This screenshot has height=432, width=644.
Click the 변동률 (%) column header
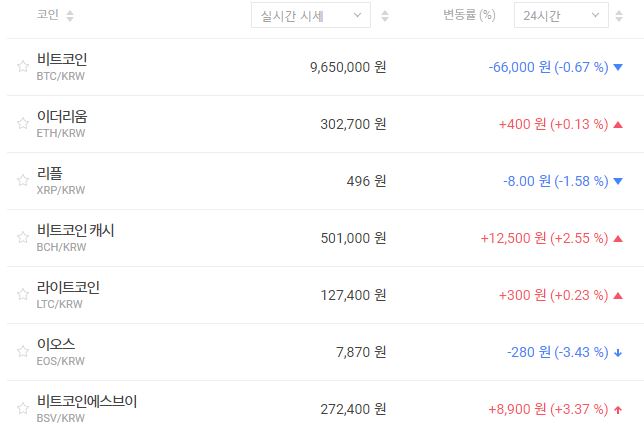[469, 16]
